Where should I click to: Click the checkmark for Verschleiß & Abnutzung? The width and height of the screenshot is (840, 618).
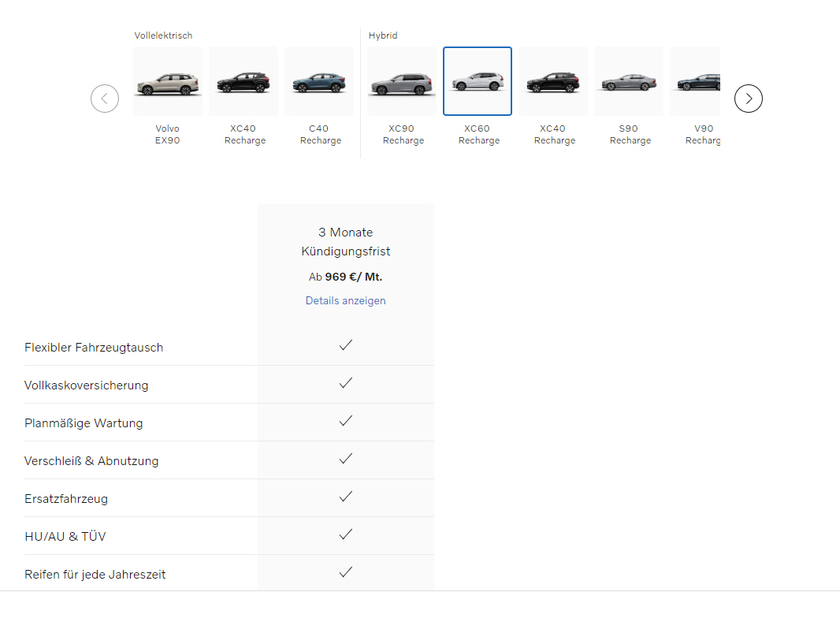pyautogui.click(x=346, y=458)
